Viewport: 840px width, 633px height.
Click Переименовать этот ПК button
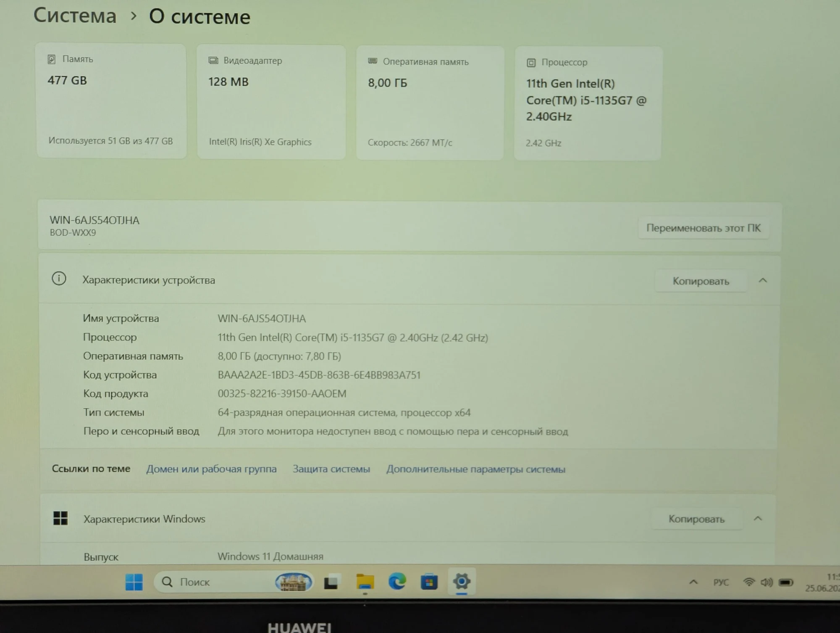(x=703, y=228)
